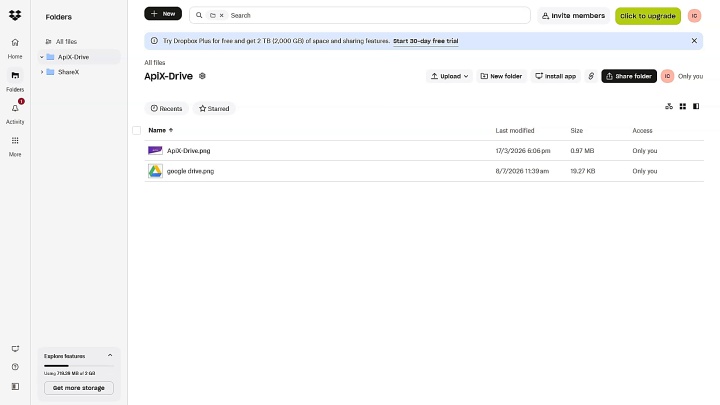Open the Upload dropdown
The width and height of the screenshot is (720, 405).
(x=450, y=76)
